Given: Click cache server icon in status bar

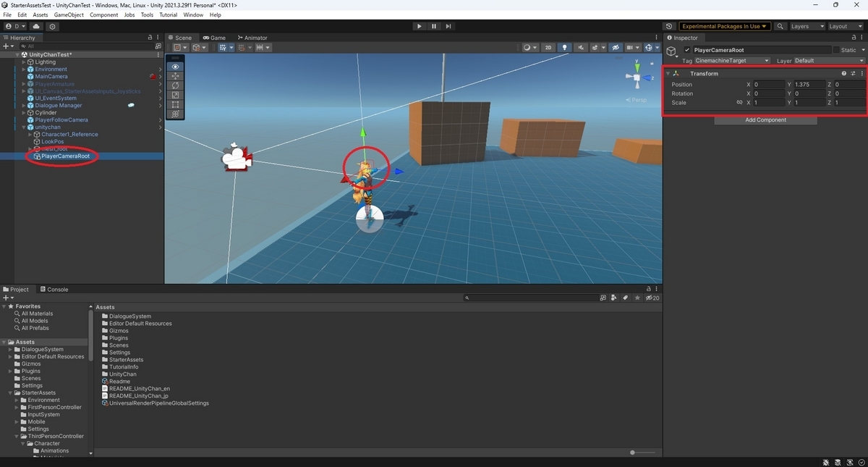Looking at the screenshot, I should 837,462.
